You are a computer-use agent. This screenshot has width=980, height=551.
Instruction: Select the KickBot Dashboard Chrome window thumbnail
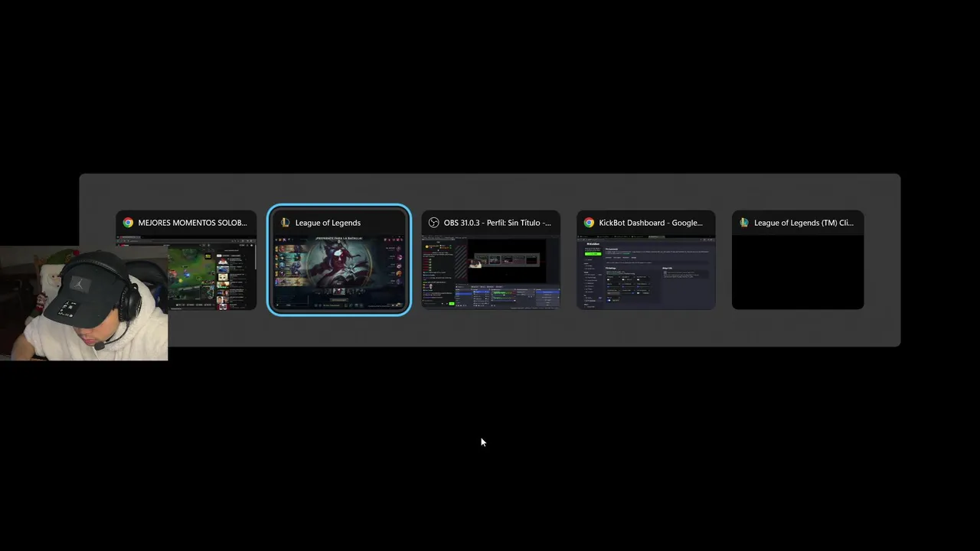(645, 260)
